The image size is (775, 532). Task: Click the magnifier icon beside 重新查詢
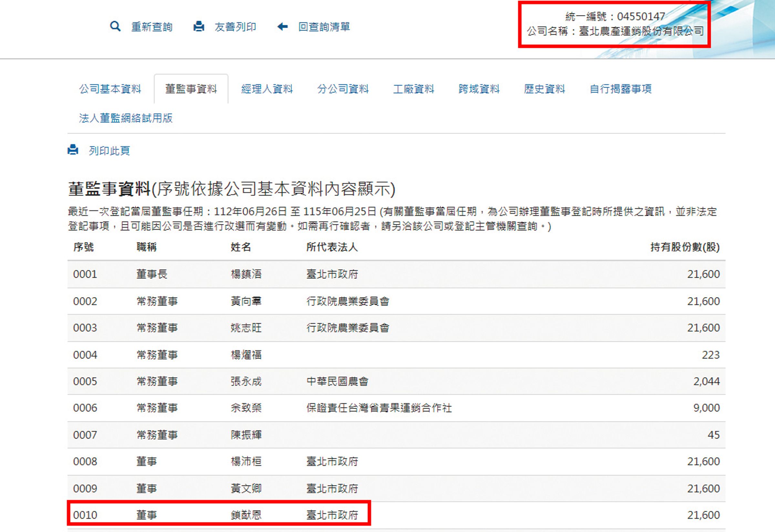coord(115,26)
